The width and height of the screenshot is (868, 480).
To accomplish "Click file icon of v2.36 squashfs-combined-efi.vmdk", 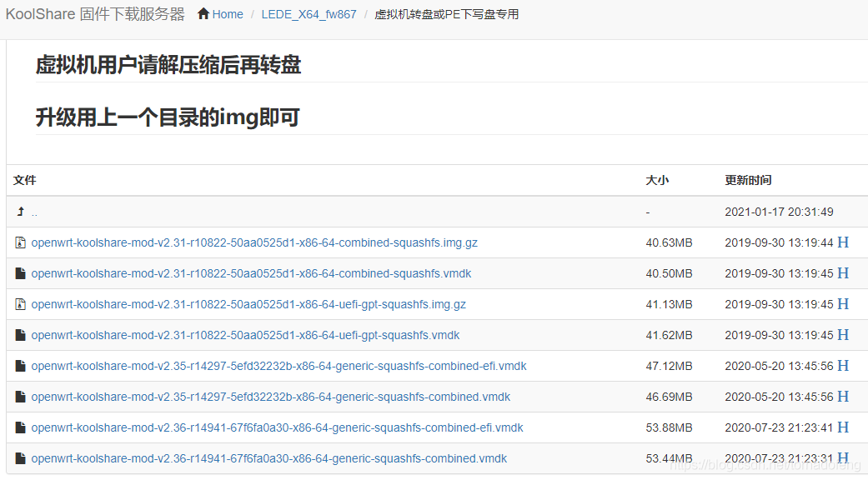I will [21, 427].
